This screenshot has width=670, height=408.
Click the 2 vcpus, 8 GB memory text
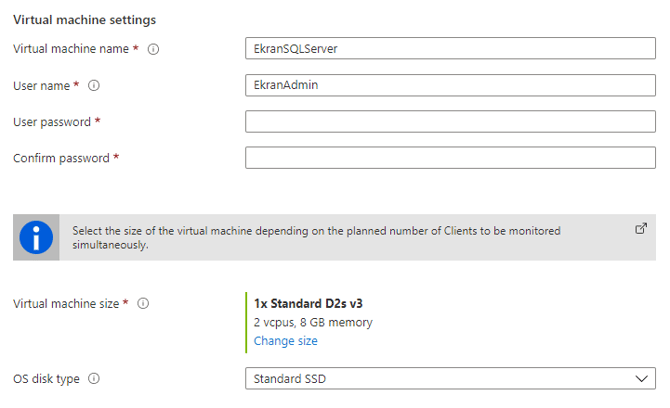(x=313, y=322)
